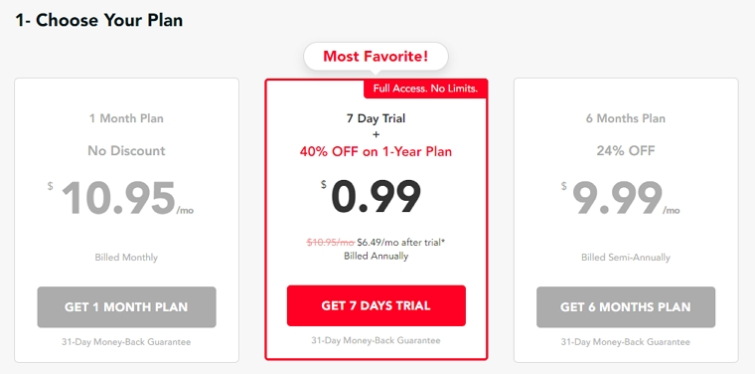Click the 40% OFF on 1-Year Plan text

[x=376, y=152]
